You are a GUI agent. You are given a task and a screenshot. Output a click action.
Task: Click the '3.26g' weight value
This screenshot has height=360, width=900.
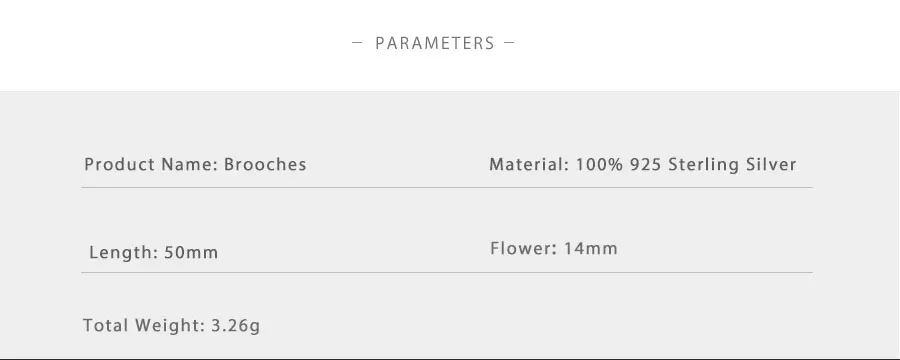click(235, 326)
